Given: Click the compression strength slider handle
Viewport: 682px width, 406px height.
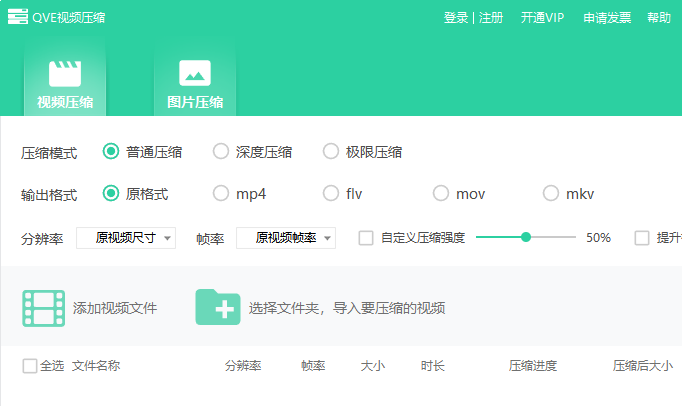Looking at the screenshot, I should 526,238.
